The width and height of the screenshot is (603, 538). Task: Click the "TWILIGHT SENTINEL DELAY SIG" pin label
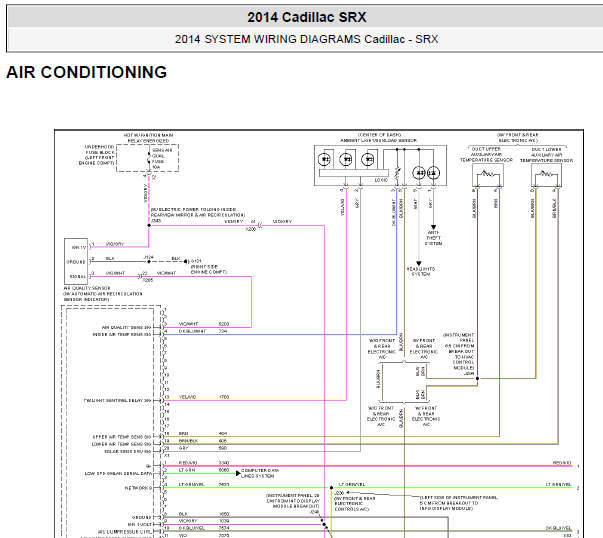click(118, 400)
